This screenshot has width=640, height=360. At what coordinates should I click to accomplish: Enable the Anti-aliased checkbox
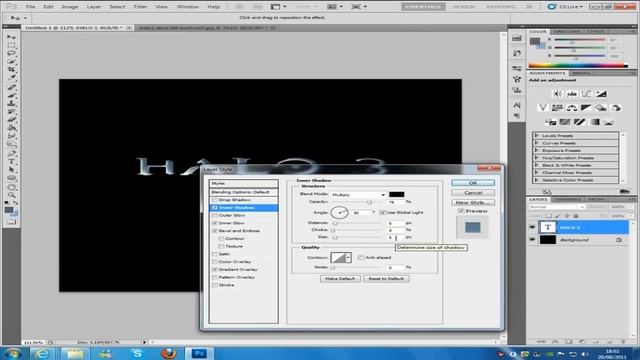click(x=361, y=258)
